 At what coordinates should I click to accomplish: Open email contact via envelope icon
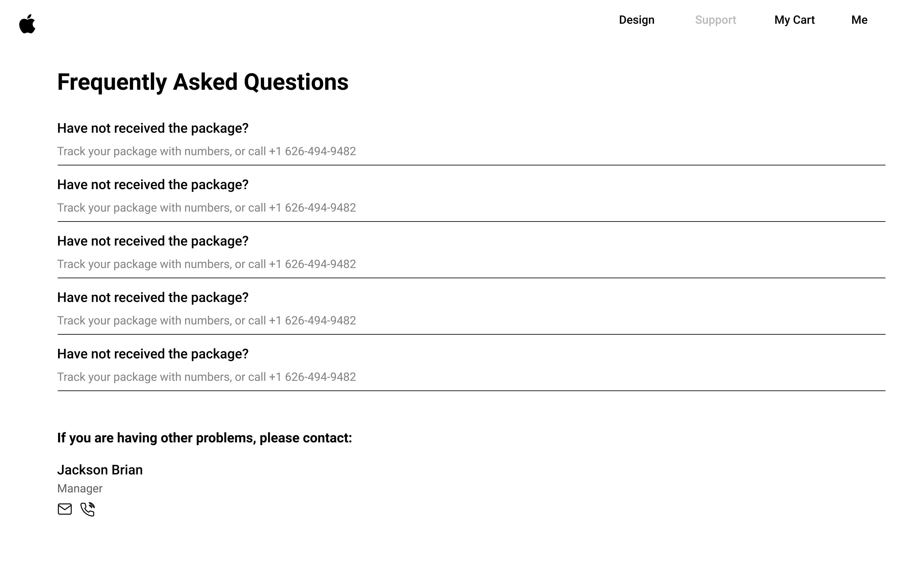click(x=64, y=509)
